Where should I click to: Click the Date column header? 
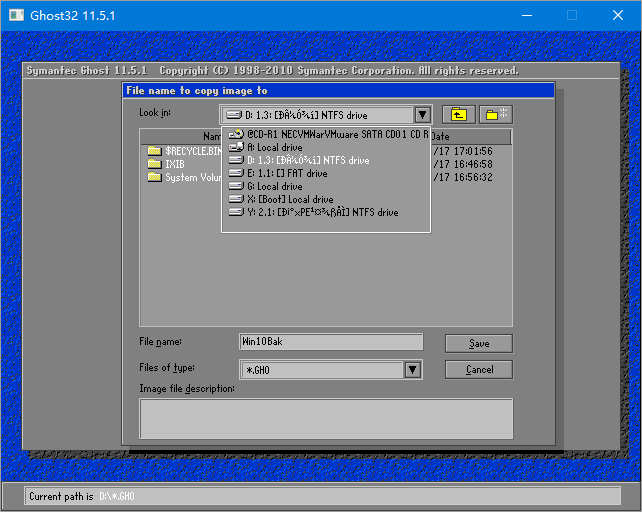pyautogui.click(x=471, y=136)
